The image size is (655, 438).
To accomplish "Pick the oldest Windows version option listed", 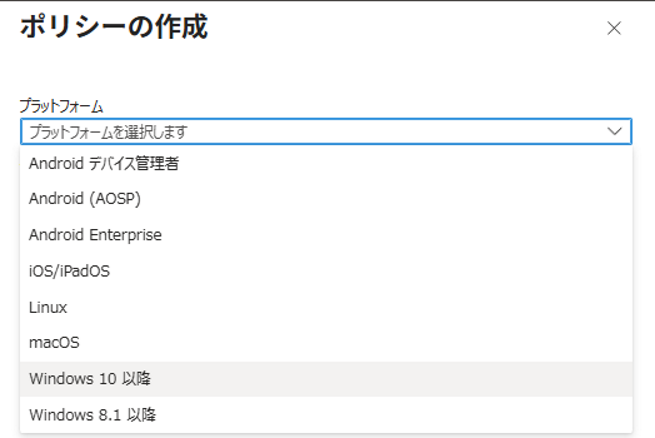I will click(92, 414).
